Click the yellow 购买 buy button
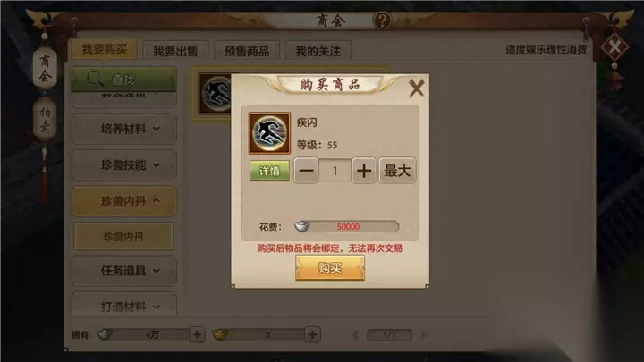The image size is (644, 362). pyautogui.click(x=330, y=267)
